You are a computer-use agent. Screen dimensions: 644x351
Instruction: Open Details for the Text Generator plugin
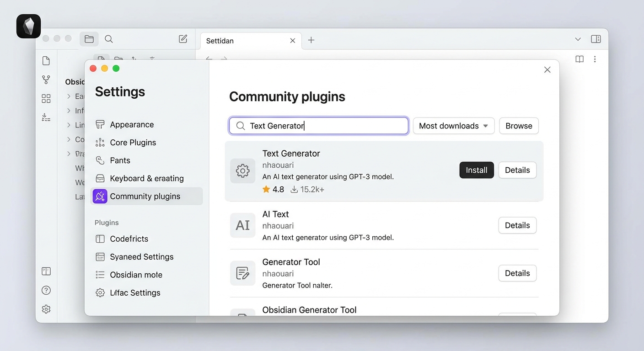click(x=517, y=170)
